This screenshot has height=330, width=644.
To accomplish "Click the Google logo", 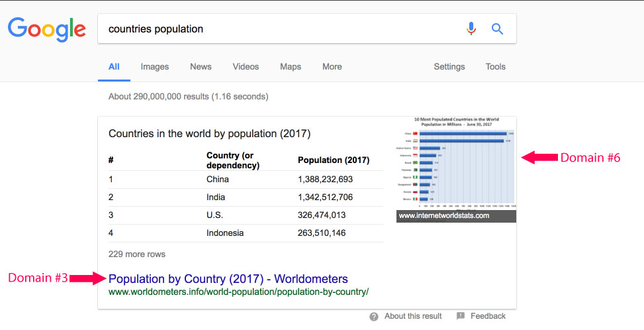I will point(47,29).
